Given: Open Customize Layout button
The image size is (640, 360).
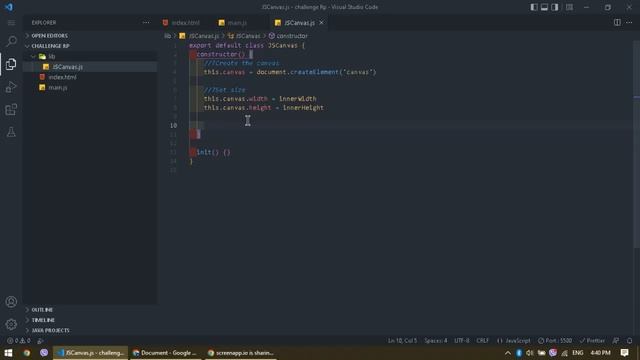Looking at the screenshot, I should (x=569, y=7).
